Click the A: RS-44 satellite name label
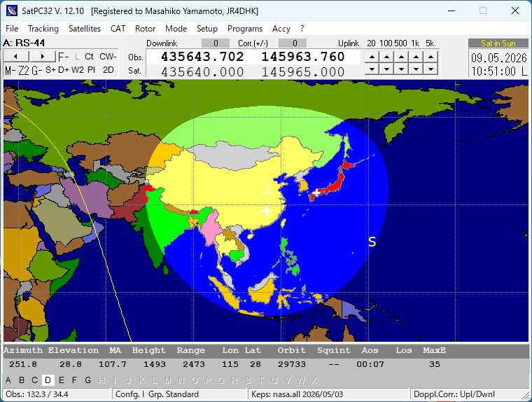The width and height of the screenshot is (532, 402). (x=24, y=43)
